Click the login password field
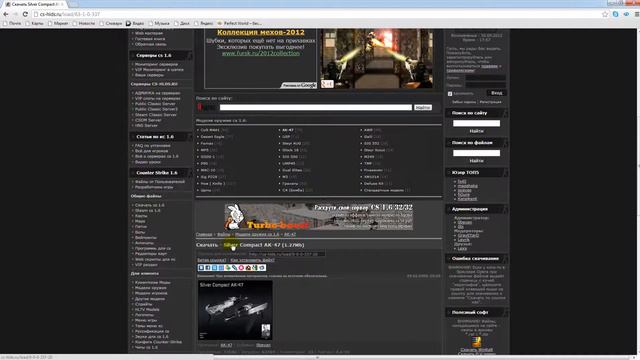The width and height of the screenshot is (640, 360). [x=486, y=85]
